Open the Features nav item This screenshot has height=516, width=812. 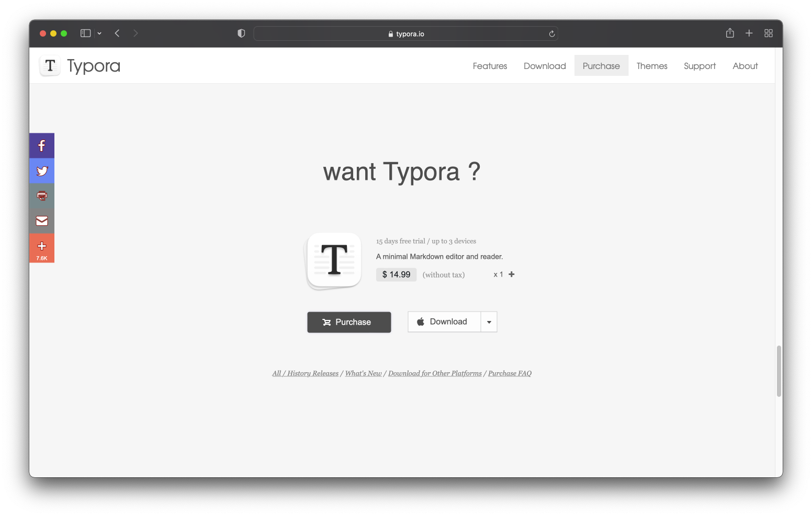click(x=490, y=66)
